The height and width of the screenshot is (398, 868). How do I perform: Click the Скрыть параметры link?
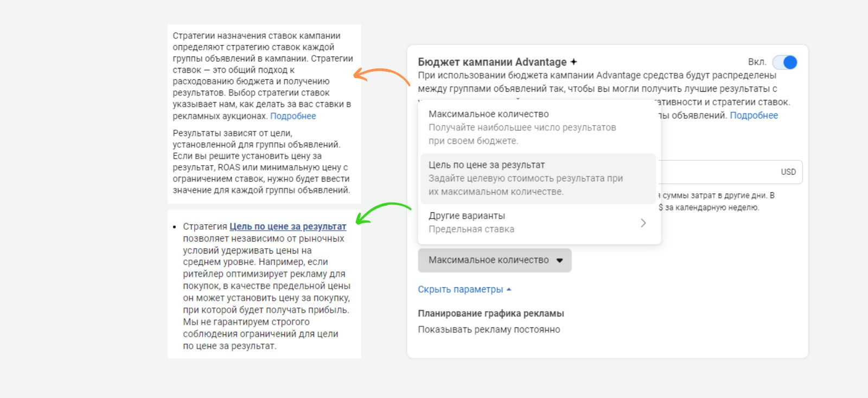coord(460,289)
